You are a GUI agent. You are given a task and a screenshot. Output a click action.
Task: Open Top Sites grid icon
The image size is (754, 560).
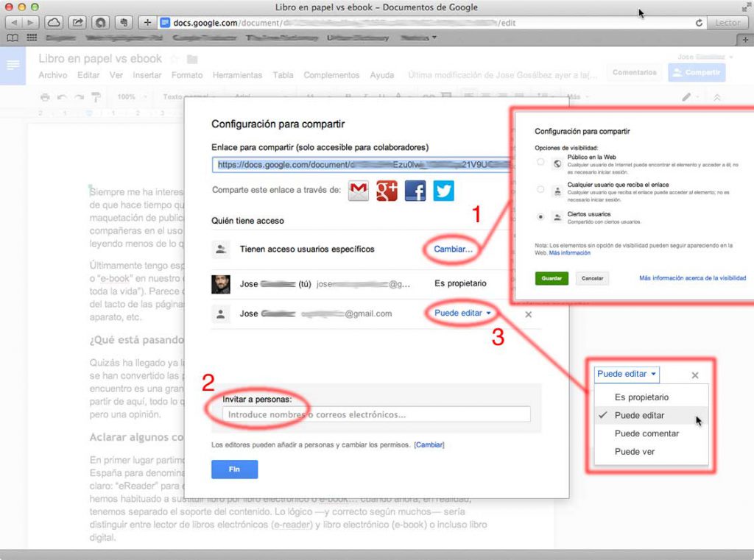(32, 38)
